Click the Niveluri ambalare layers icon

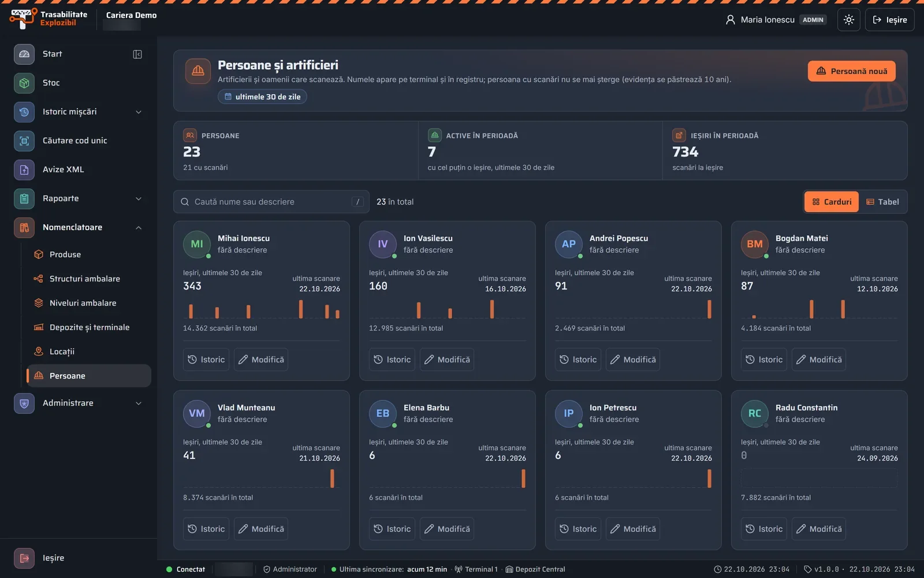point(39,303)
